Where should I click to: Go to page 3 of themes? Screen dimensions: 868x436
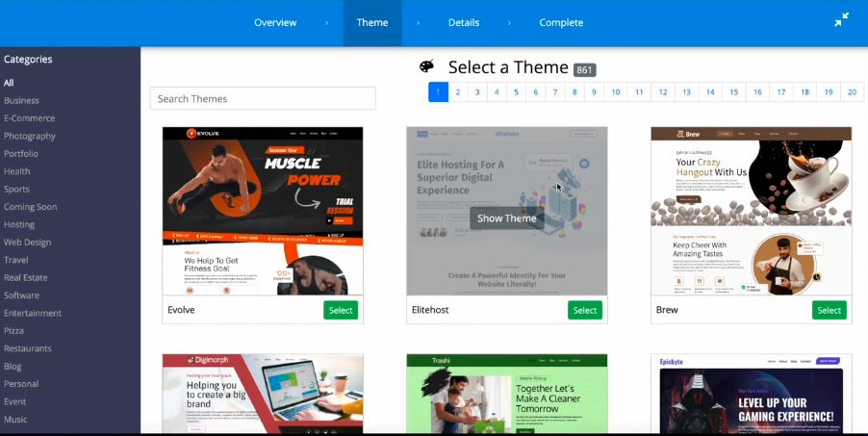tap(476, 92)
